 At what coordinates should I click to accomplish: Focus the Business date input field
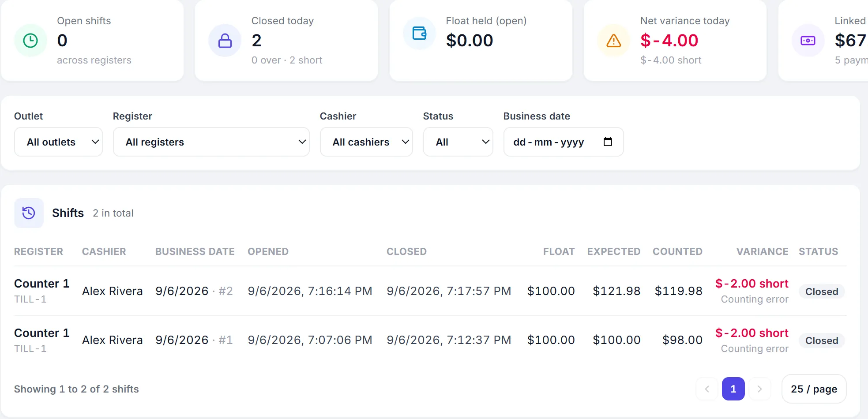[564, 142]
